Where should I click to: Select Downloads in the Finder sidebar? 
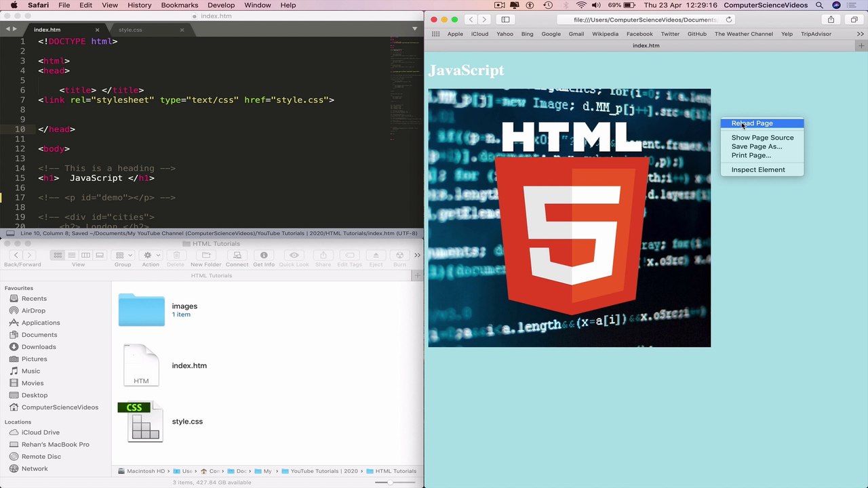point(39,346)
